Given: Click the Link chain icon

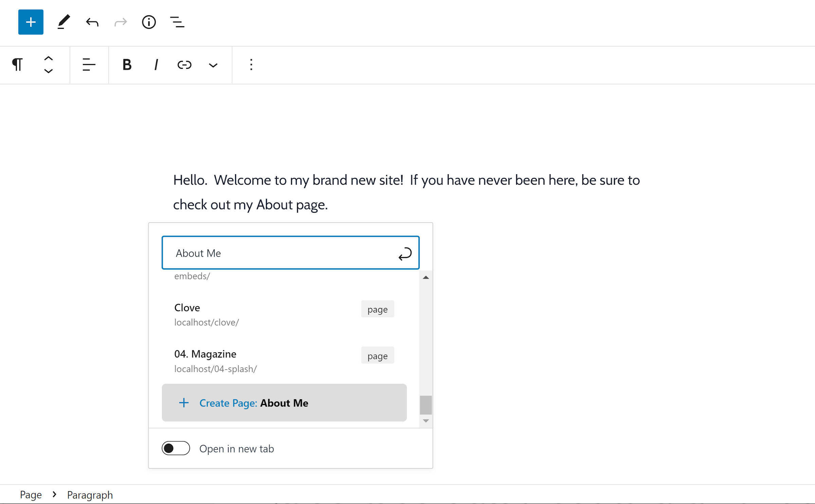Looking at the screenshot, I should (x=184, y=64).
